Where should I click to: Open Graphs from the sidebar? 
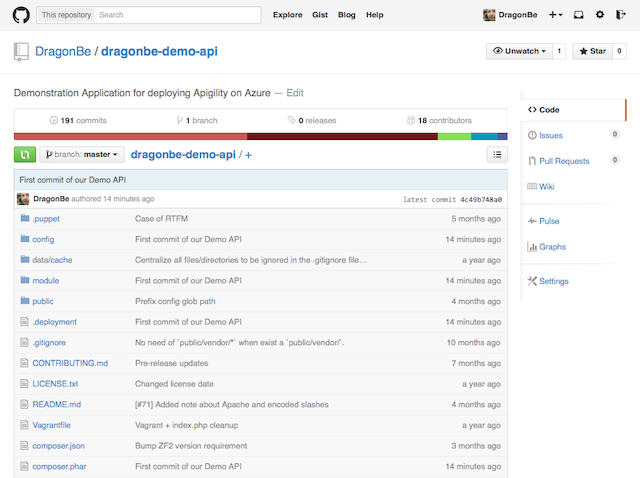tap(552, 246)
